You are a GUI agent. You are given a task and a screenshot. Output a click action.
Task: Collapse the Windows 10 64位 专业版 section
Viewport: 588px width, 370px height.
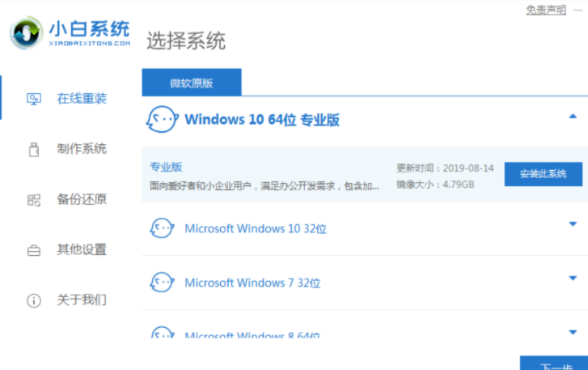573,117
